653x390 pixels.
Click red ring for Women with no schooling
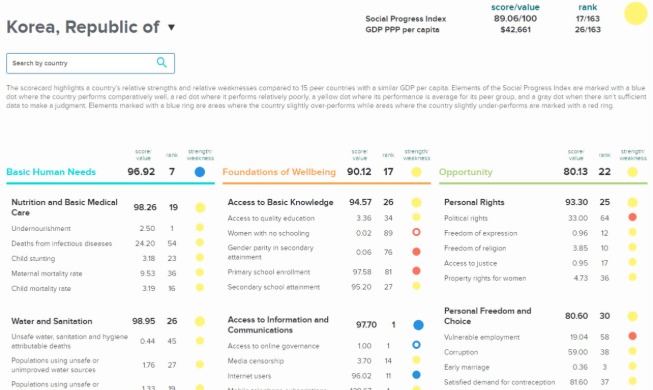pyautogui.click(x=416, y=232)
